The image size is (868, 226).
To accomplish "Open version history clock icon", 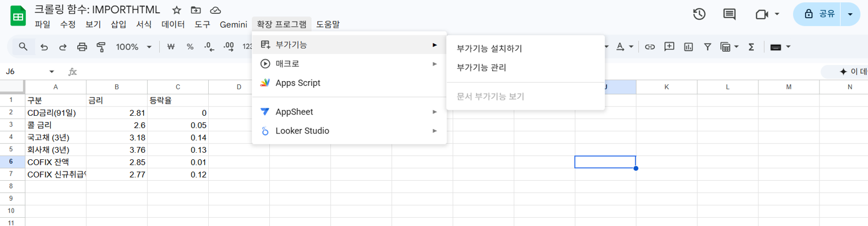I will (699, 14).
